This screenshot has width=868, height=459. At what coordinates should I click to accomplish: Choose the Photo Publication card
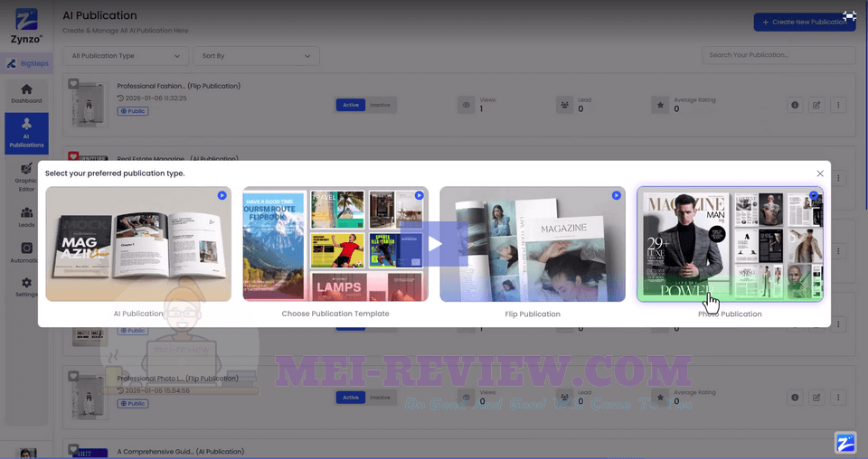point(730,244)
